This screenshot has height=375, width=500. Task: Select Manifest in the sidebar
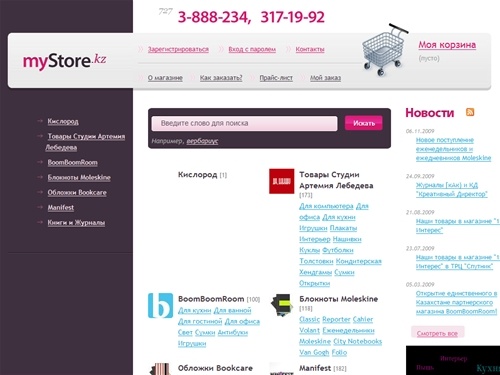click(x=61, y=207)
